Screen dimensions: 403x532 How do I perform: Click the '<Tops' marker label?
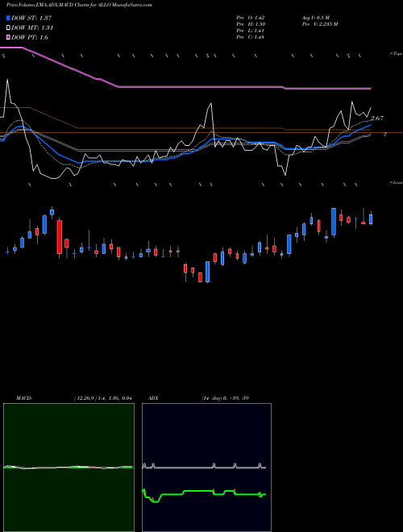(396, 54)
